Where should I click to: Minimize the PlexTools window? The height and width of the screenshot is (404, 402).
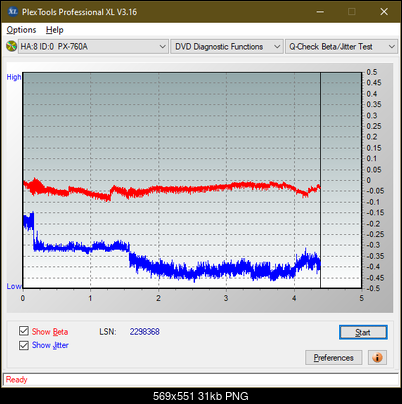(320, 12)
